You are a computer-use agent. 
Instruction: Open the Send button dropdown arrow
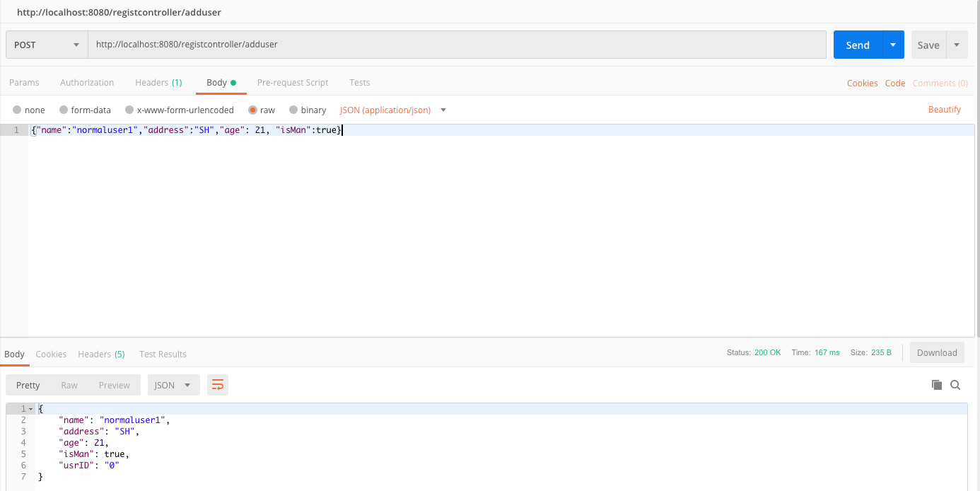tap(893, 45)
